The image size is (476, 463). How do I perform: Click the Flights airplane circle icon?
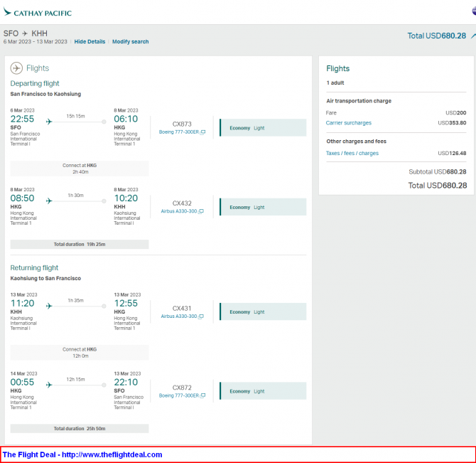16,68
